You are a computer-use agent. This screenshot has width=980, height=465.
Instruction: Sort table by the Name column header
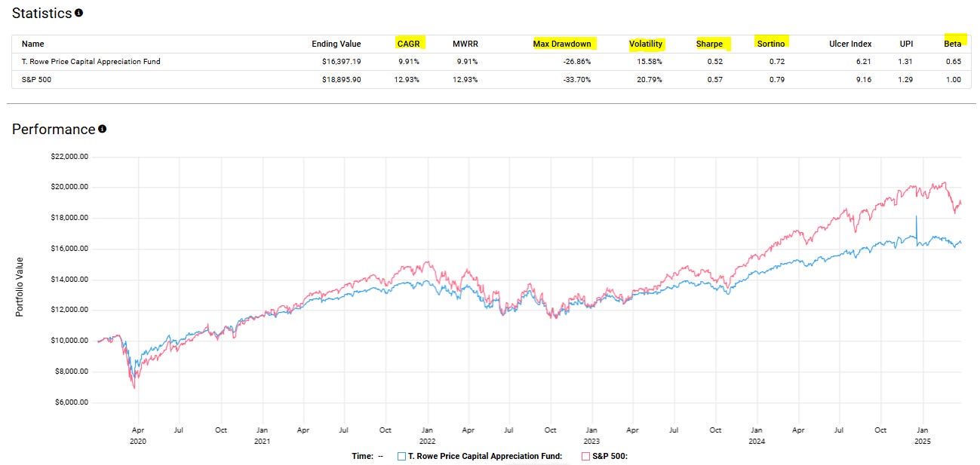pyautogui.click(x=32, y=44)
